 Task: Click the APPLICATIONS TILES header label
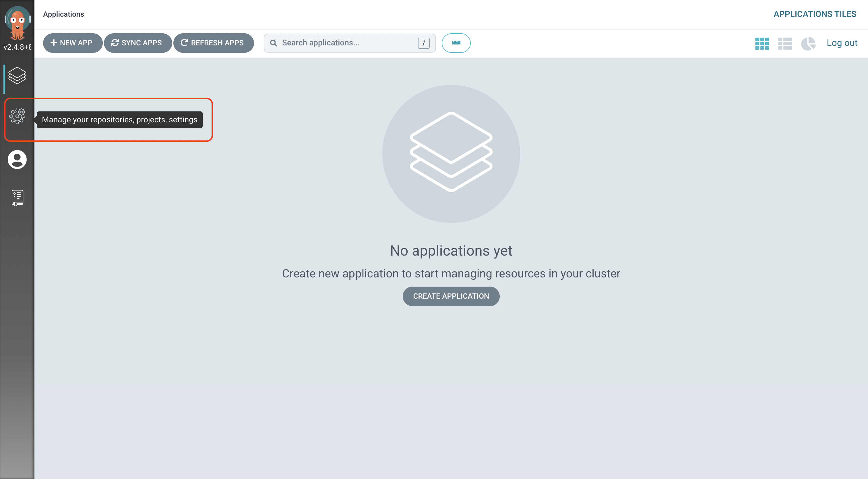[x=815, y=14]
